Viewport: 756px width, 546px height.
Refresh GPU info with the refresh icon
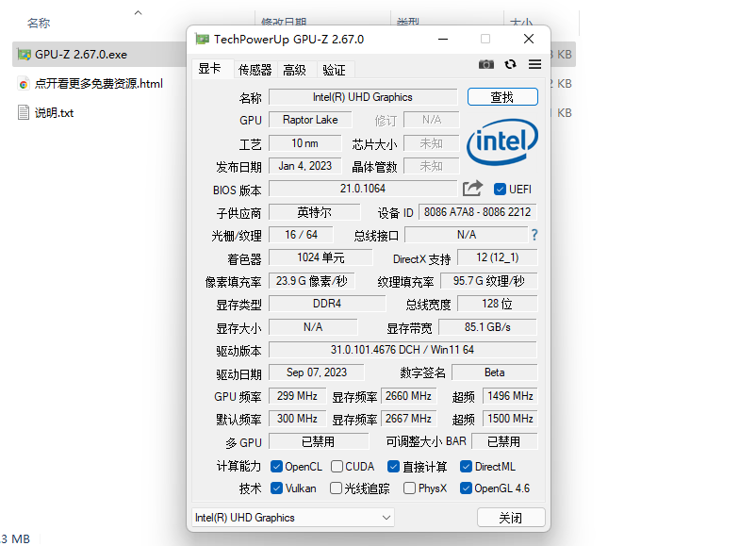511,64
